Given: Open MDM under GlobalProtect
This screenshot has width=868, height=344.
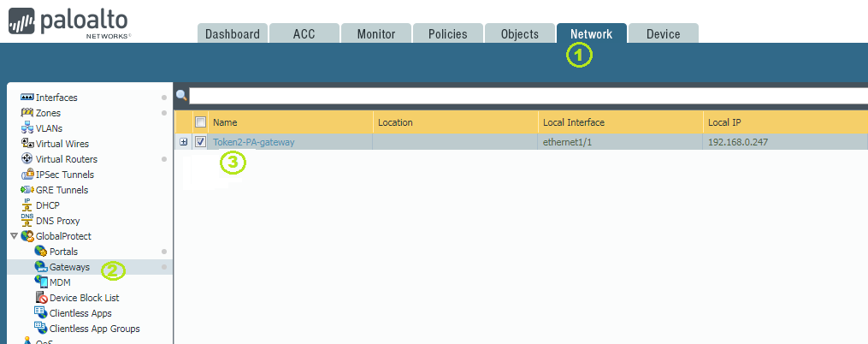Looking at the screenshot, I should pos(60,282).
